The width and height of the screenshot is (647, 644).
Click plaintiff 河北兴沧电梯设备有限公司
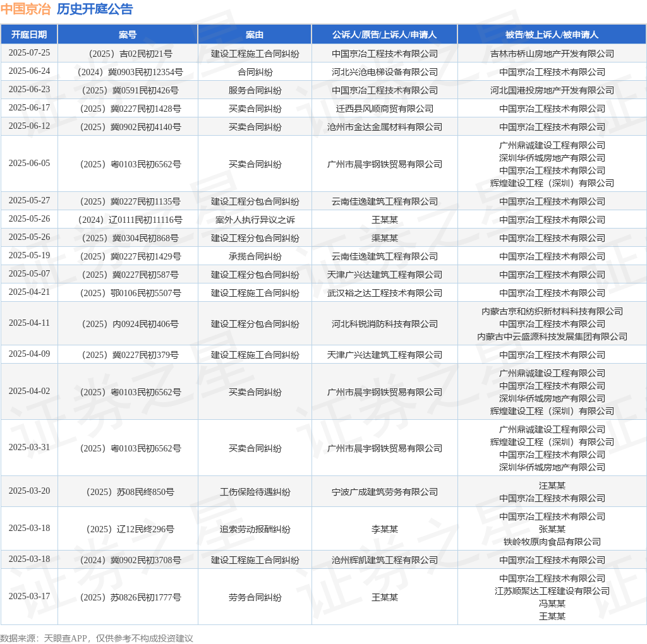click(385, 72)
